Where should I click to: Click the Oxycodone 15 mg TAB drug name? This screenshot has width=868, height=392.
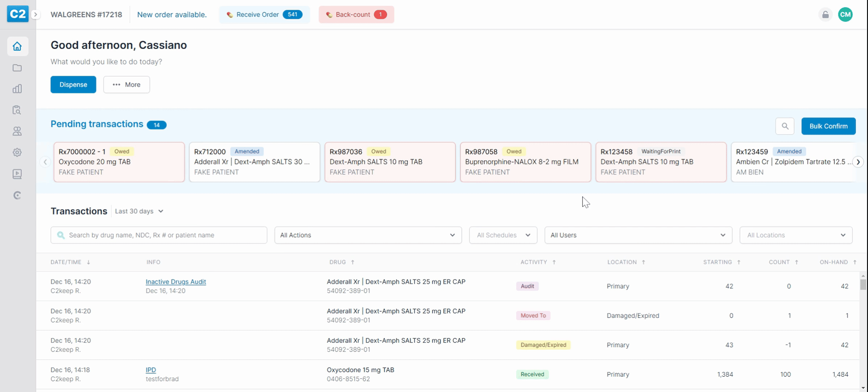click(360, 370)
